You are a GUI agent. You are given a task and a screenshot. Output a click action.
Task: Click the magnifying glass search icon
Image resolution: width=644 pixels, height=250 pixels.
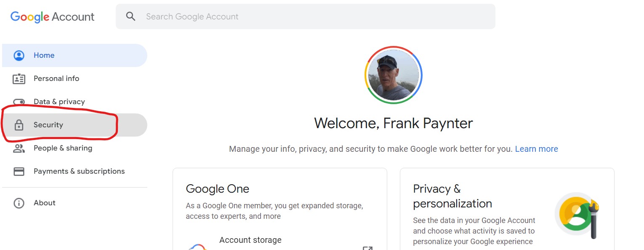(131, 16)
